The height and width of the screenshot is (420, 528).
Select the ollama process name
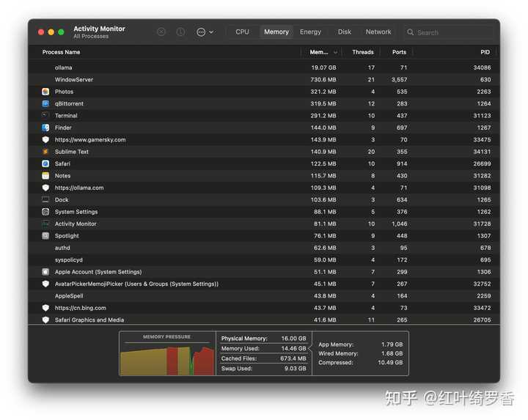click(63, 67)
